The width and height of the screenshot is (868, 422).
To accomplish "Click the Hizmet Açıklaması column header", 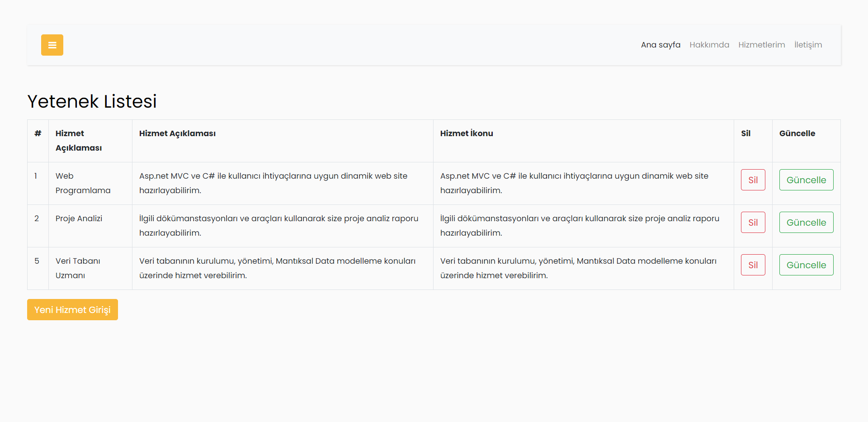I will coord(177,133).
